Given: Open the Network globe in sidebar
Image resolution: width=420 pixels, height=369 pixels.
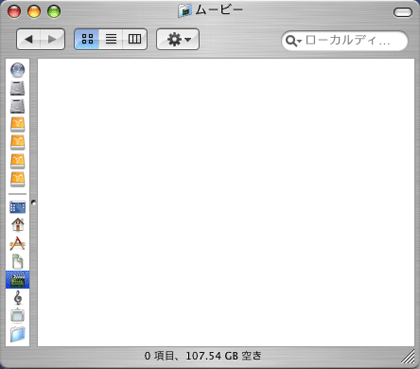Looking at the screenshot, I should point(18,70).
